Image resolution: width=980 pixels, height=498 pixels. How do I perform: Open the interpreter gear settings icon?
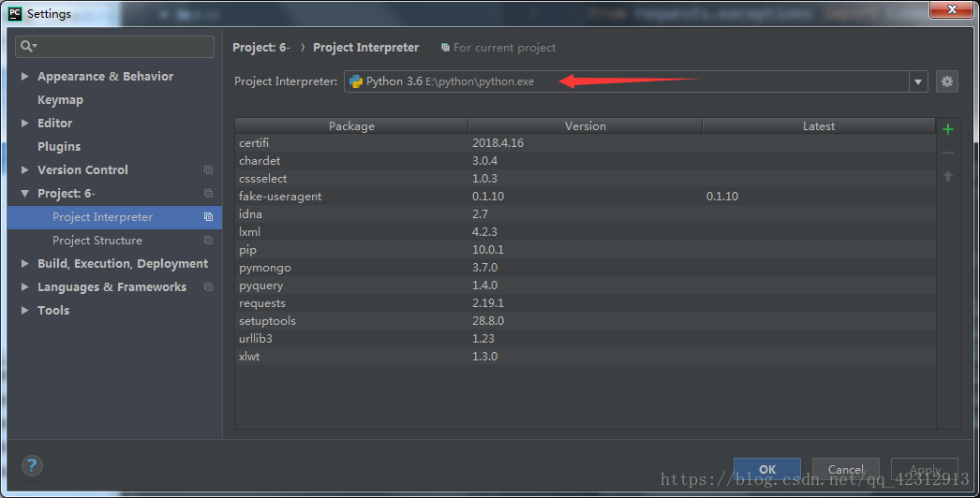tap(947, 81)
